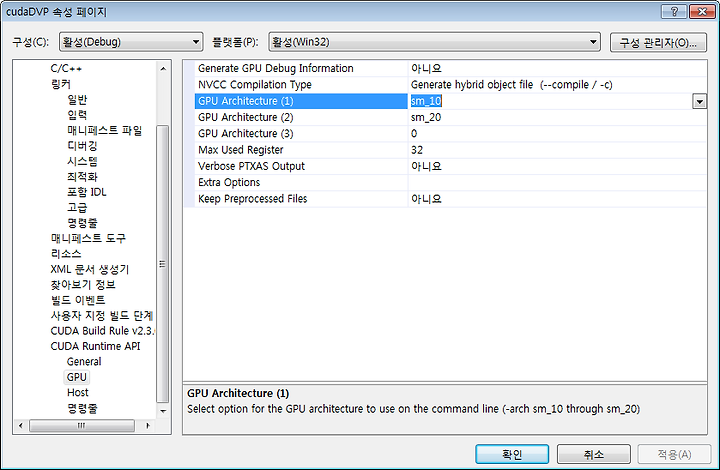Screen dimensions: 720x470
Task: Click the 확인 button
Action: pos(512,454)
